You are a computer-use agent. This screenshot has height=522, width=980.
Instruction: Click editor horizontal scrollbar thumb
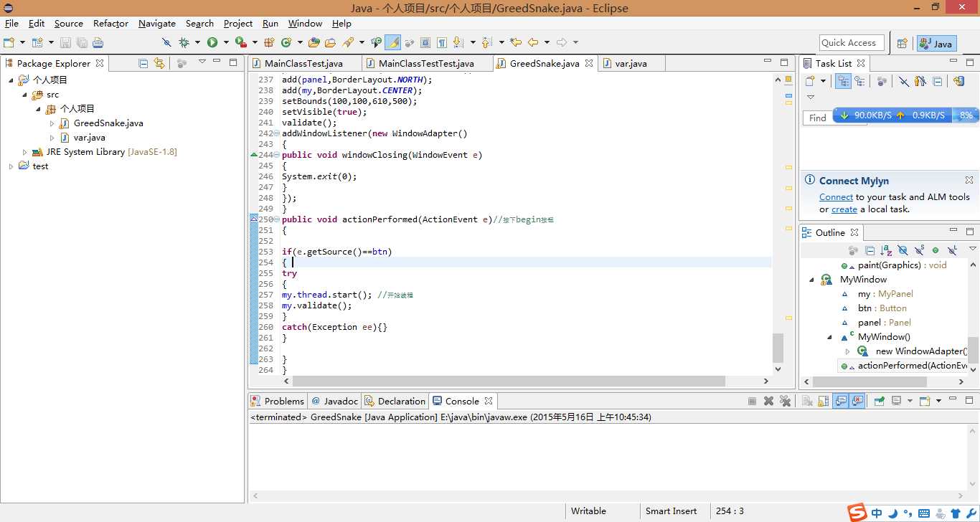(x=509, y=381)
